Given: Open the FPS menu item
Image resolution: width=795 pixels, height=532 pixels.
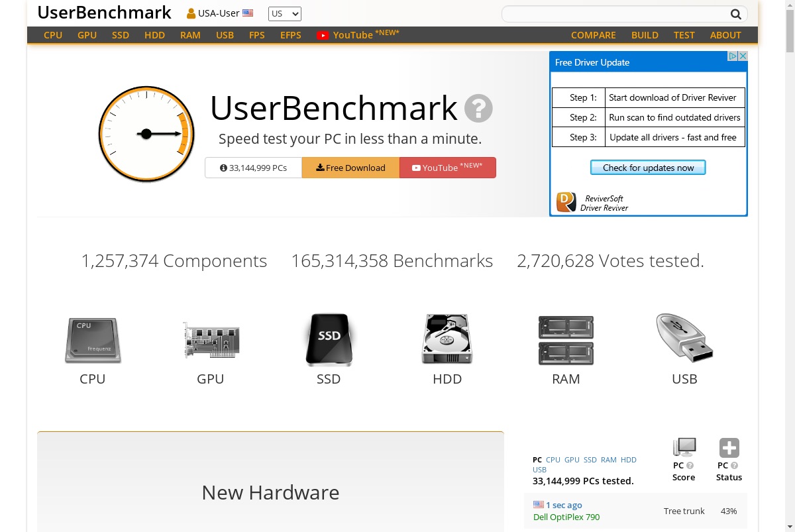Looking at the screenshot, I should 257,35.
